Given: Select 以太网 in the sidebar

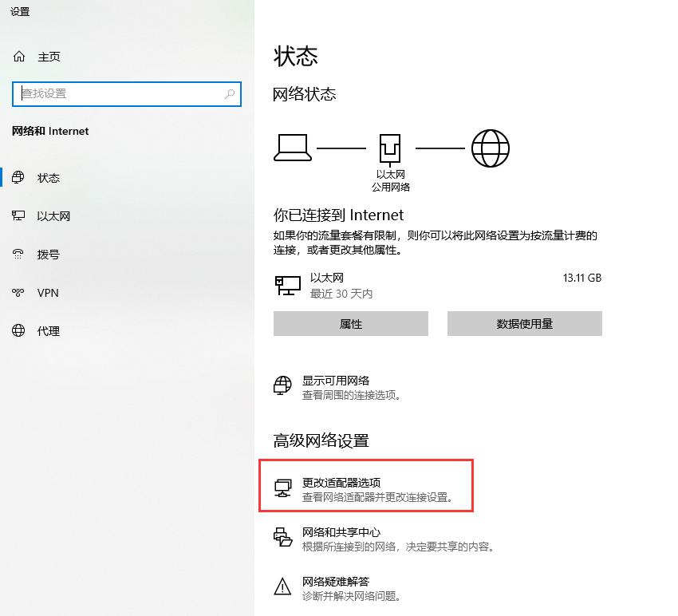Looking at the screenshot, I should click(53, 216).
